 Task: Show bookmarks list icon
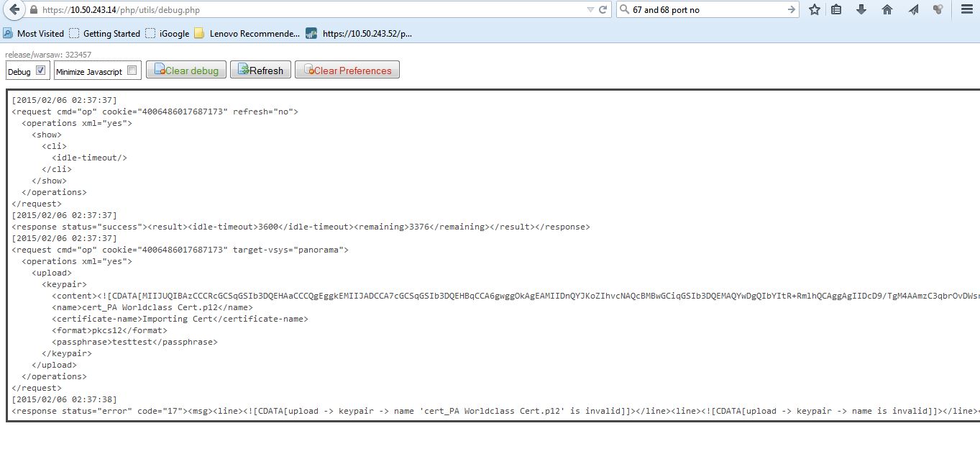(x=836, y=10)
